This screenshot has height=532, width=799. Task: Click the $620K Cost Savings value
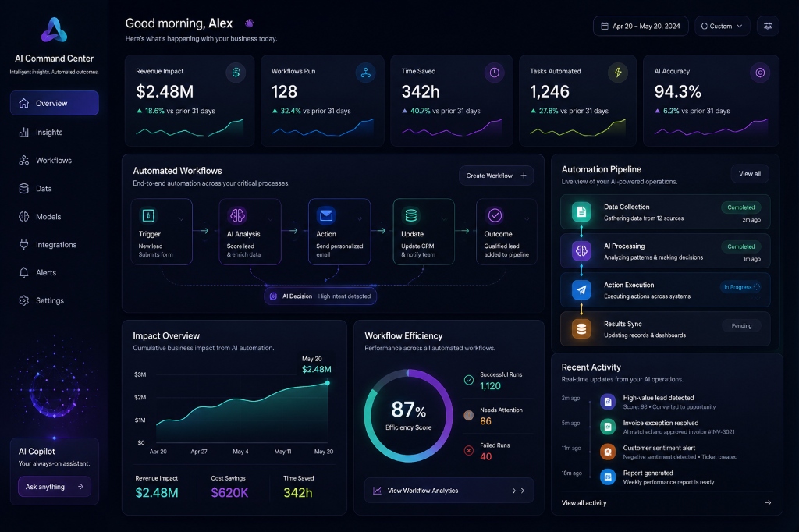230,493
